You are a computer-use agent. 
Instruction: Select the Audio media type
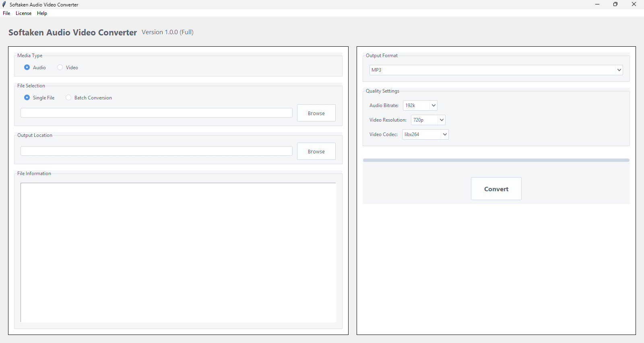click(x=27, y=67)
